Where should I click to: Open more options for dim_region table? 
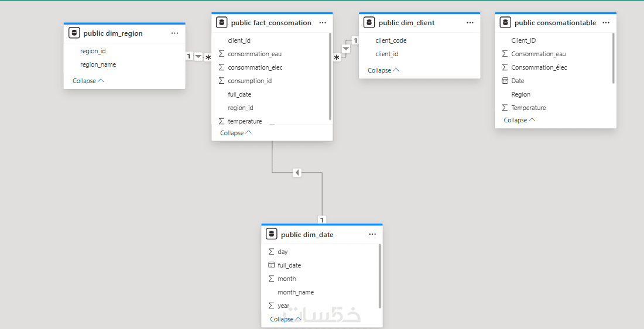tap(174, 33)
